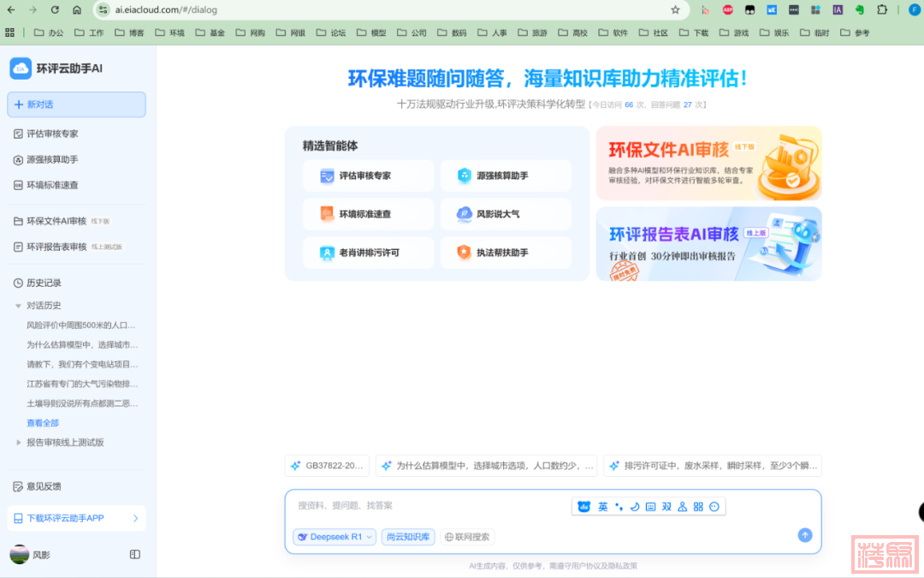
Task: Open the 老肖讲排污许可 agent card
Action: pyautogui.click(x=367, y=253)
